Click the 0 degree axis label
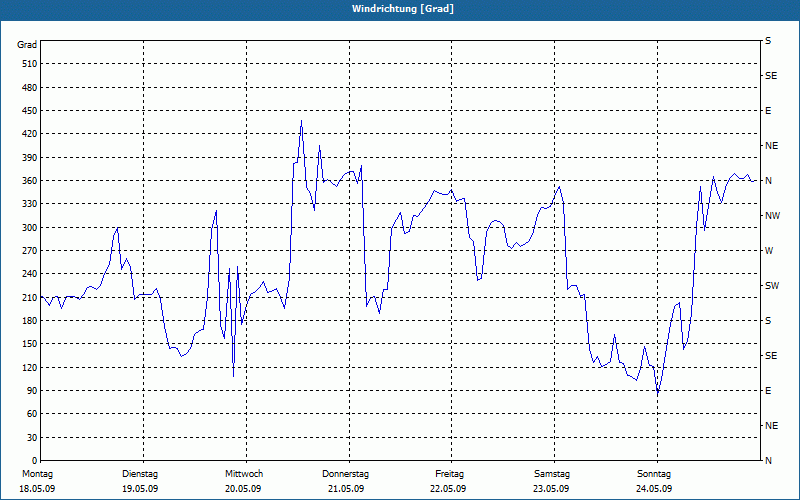Viewport: 800px width, 500px height. point(35,461)
